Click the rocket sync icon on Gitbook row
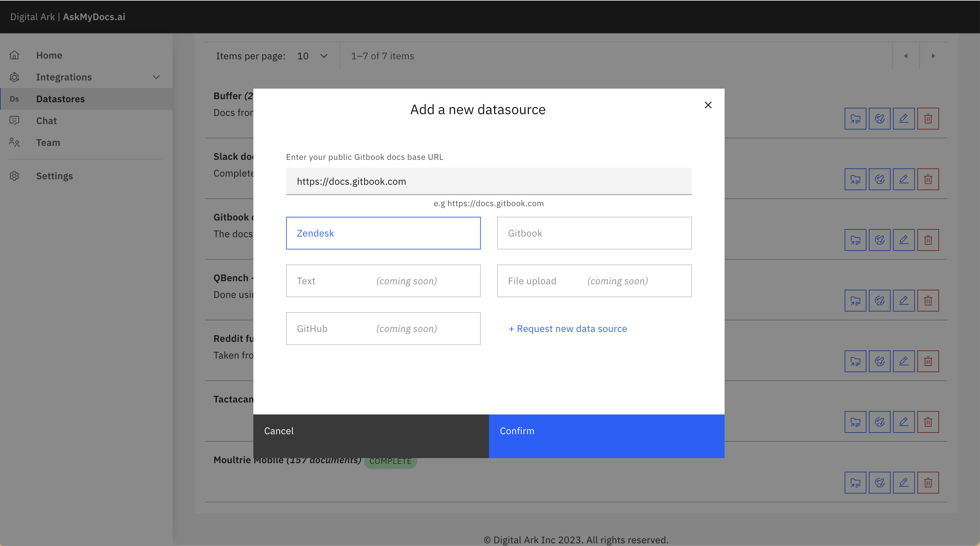980x546 pixels. coord(879,240)
